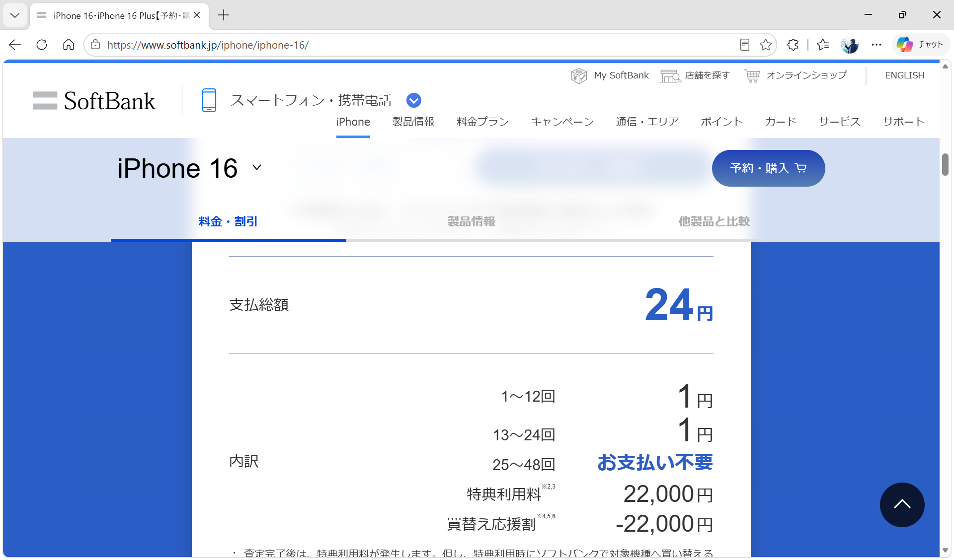Open 製品情報 in top navigation menu
This screenshot has height=560, width=954.
click(x=413, y=122)
